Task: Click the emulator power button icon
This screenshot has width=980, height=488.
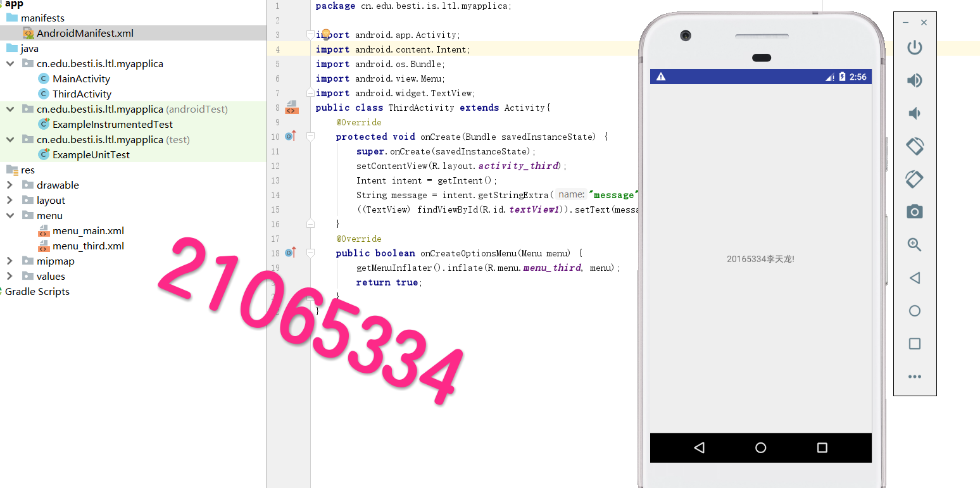Action: [x=914, y=47]
